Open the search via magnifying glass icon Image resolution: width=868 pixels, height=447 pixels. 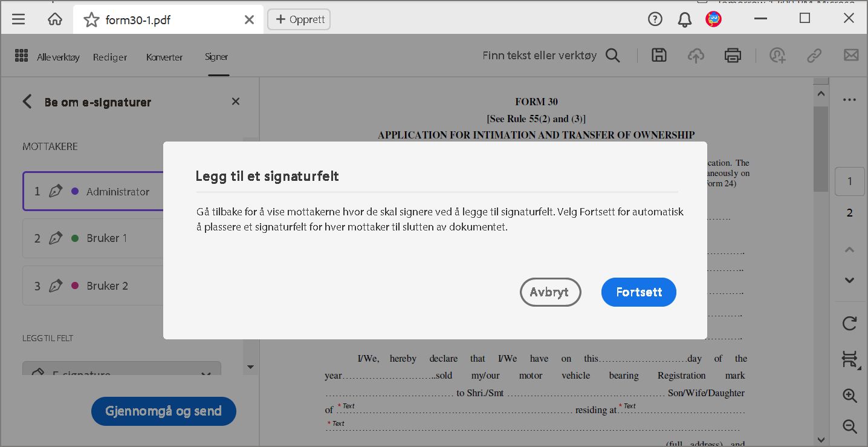612,55
